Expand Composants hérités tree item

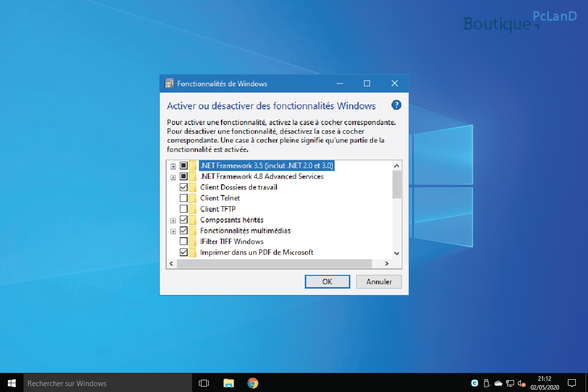[173, 220]
